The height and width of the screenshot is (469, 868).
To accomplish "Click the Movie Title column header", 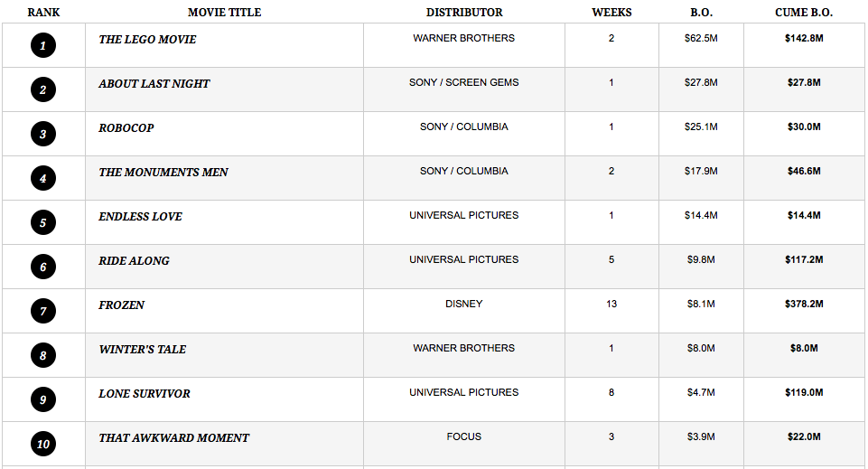I will point(224,12).
